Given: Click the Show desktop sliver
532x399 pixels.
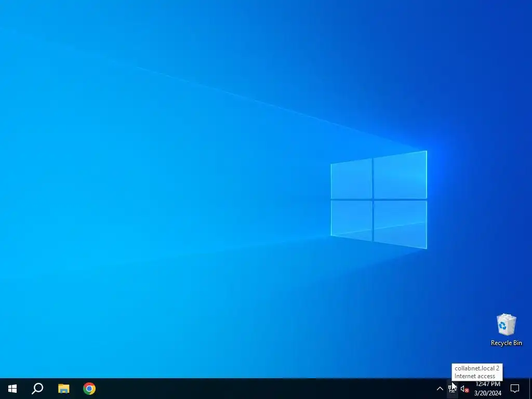Looking at the screenshot, I should [530, 389].
